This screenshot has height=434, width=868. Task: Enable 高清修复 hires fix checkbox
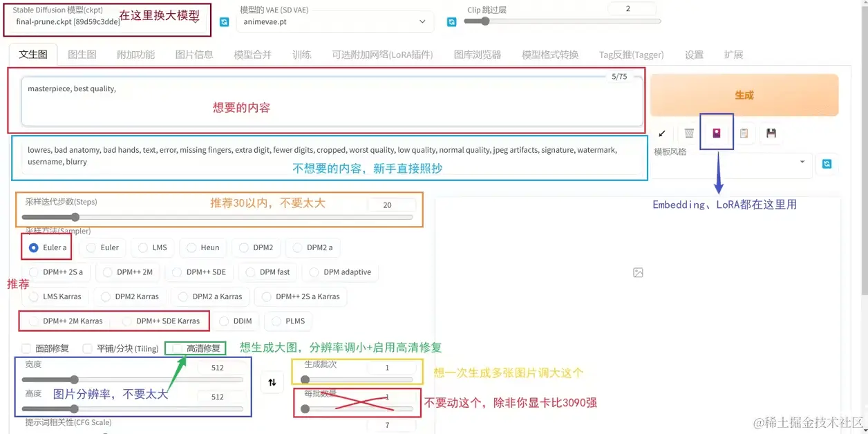tap(178, 348)
